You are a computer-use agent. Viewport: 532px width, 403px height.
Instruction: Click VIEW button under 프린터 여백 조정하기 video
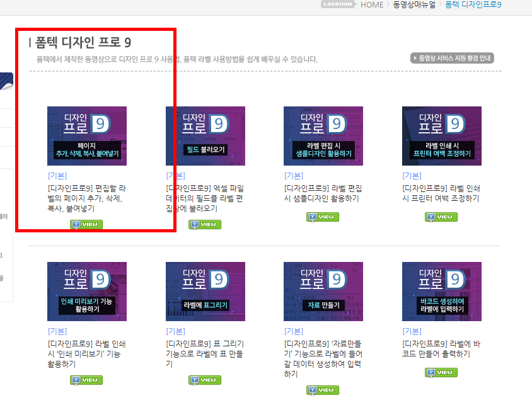point(441,217)
